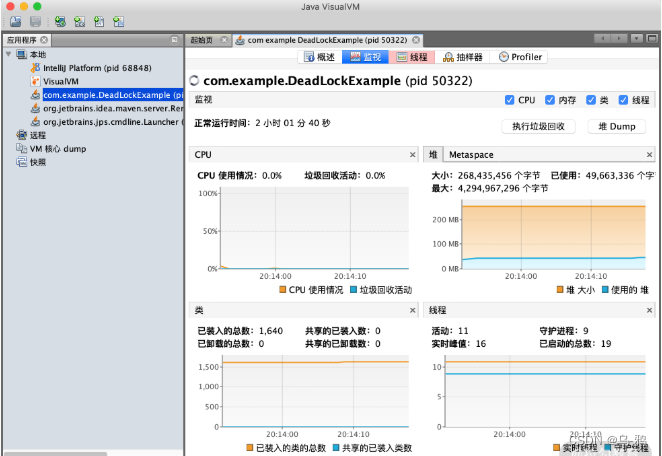The height and width of the screenshot is (456, 662).
Task: Click the VM 核心 dump icon
Action: 22,148
